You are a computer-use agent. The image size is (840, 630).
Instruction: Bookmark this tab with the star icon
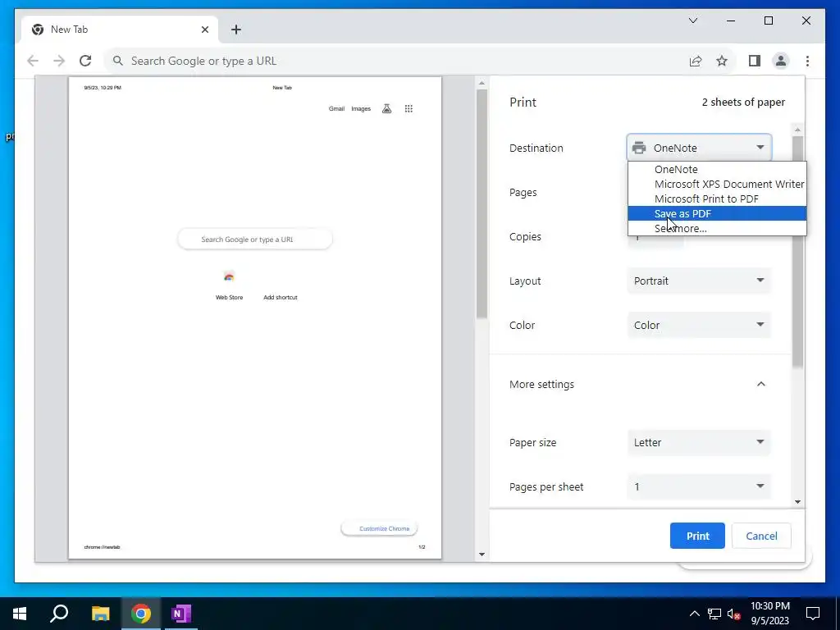[722, 61]
